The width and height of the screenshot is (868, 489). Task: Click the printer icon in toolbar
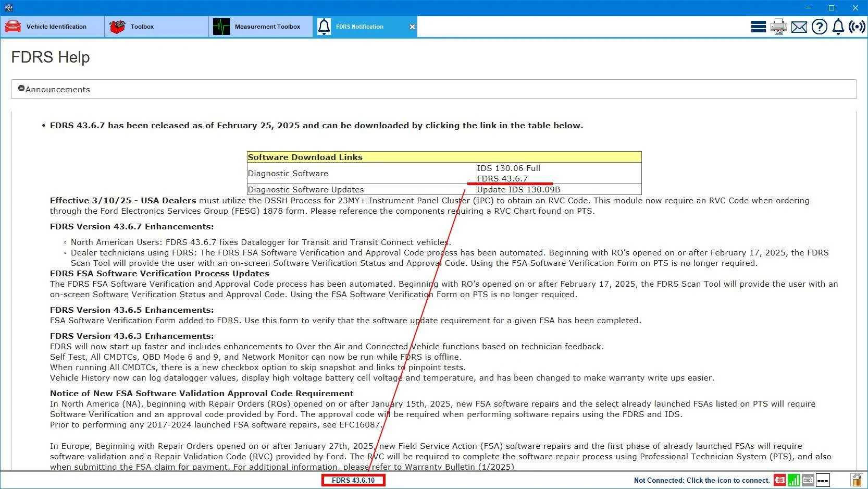coord(778,27)
